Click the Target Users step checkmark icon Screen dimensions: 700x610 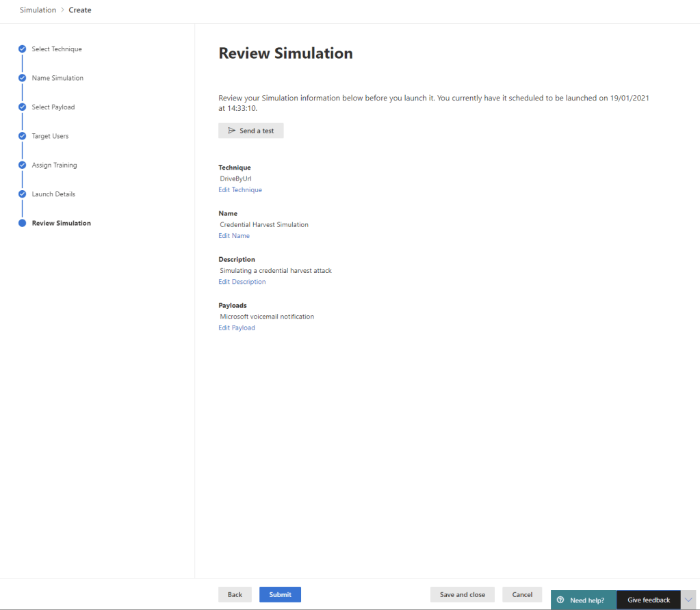[x=22, y=136]
